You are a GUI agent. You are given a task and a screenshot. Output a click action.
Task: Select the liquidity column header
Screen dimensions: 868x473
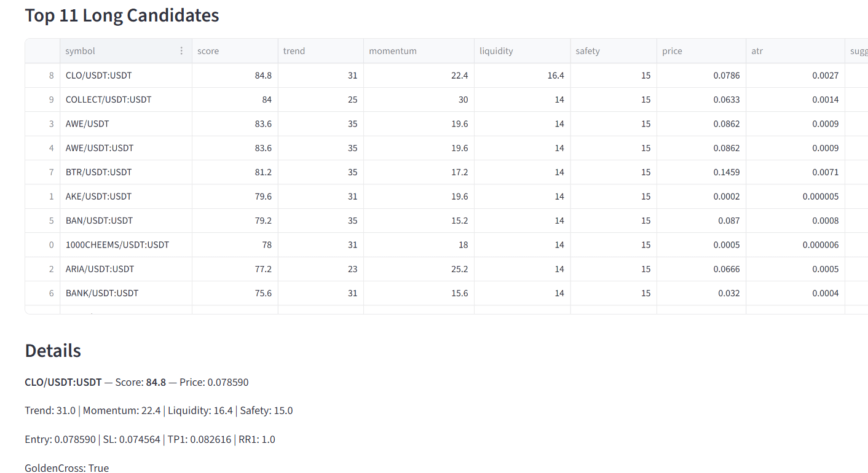(x=521, y=51)
